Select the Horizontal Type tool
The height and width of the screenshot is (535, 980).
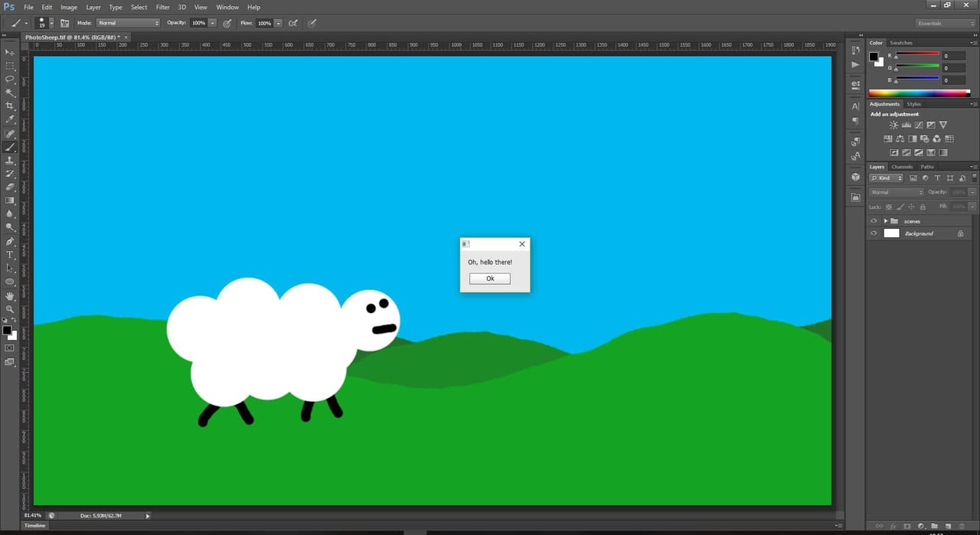point(10,254)
